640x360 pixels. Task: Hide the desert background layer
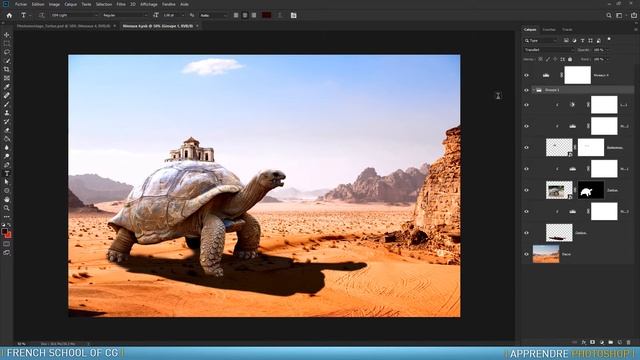(x=527, y=254)
